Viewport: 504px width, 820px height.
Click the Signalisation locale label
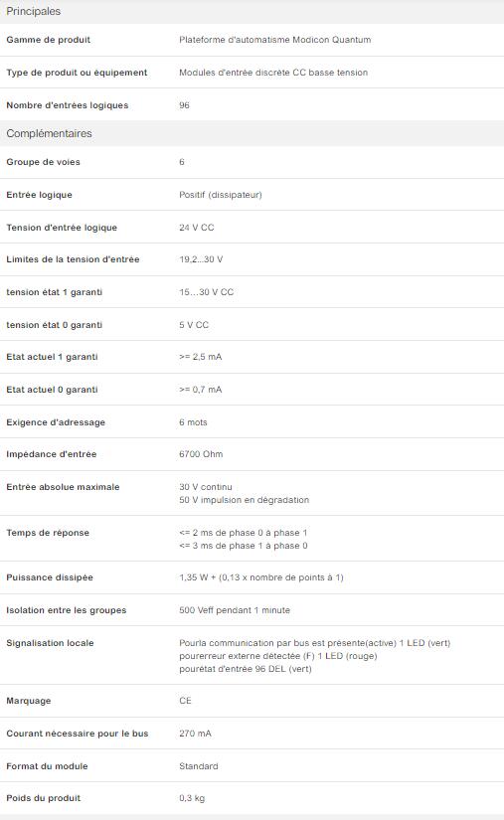point(50,643)
